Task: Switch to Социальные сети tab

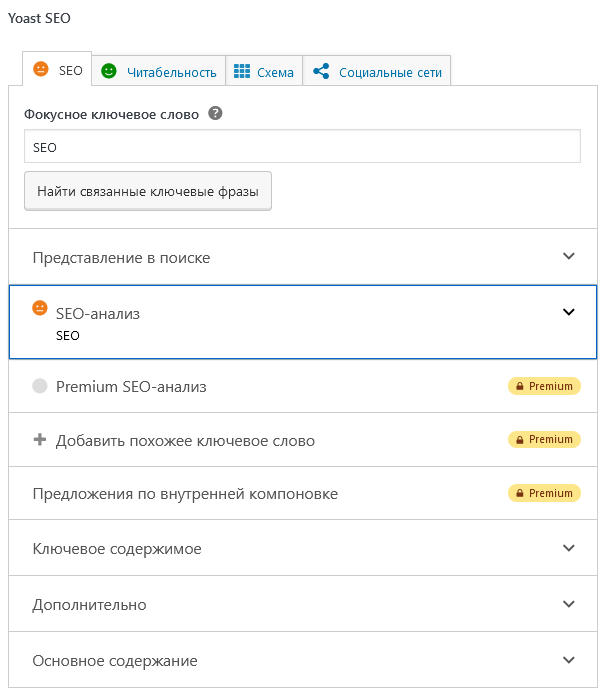Action: tap(377, 71)
